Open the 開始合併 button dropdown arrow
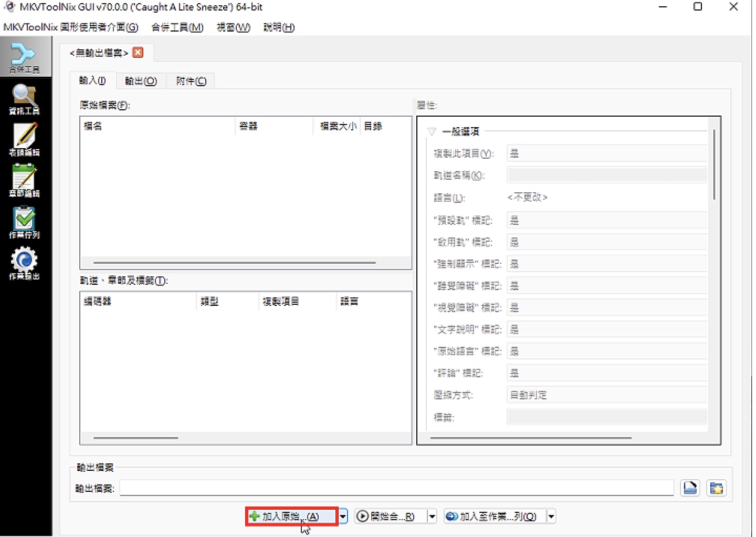This screenshot has height=537, width=756. 432,517
